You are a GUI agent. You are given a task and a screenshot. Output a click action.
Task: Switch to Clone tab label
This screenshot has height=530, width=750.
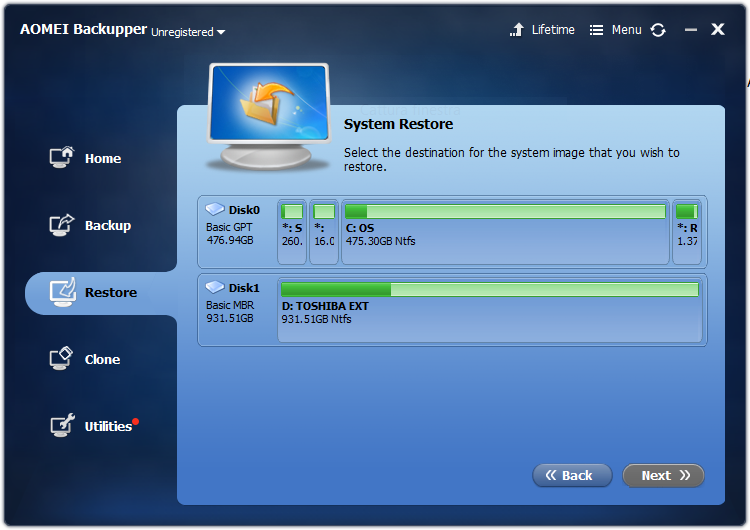(102, 359)
